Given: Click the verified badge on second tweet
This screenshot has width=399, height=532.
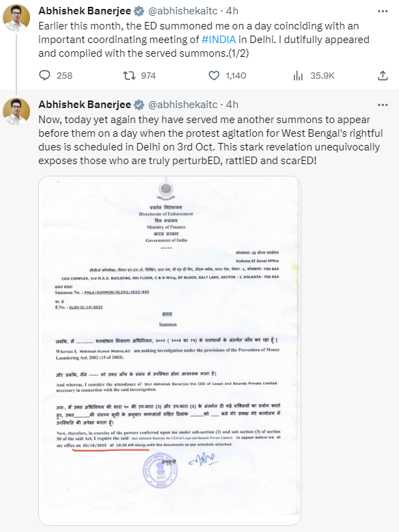Looking at the screenshot, I should pos(139,105).
